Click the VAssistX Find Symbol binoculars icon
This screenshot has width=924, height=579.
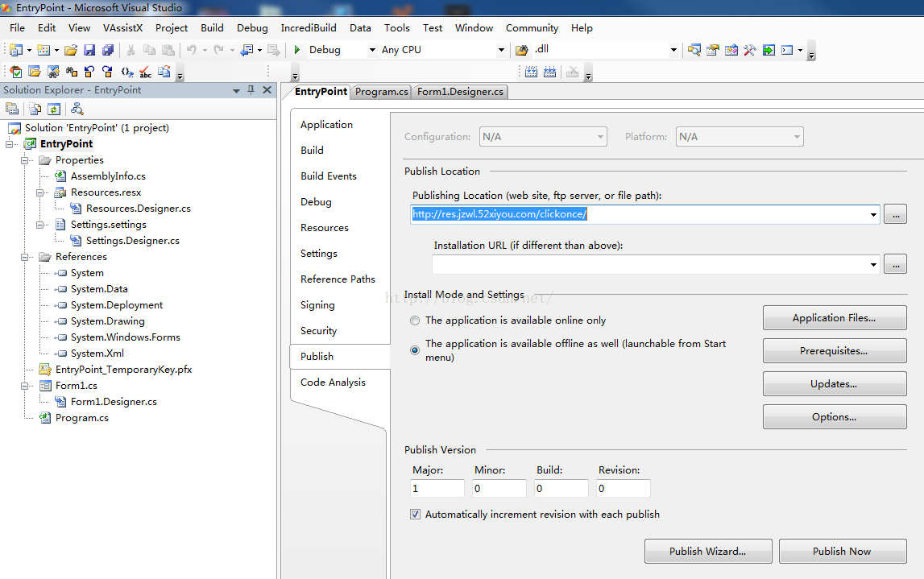click(x=53, y=72)
